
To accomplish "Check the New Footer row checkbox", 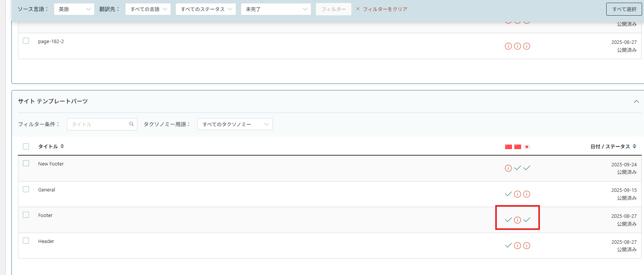I will point(26,163).
